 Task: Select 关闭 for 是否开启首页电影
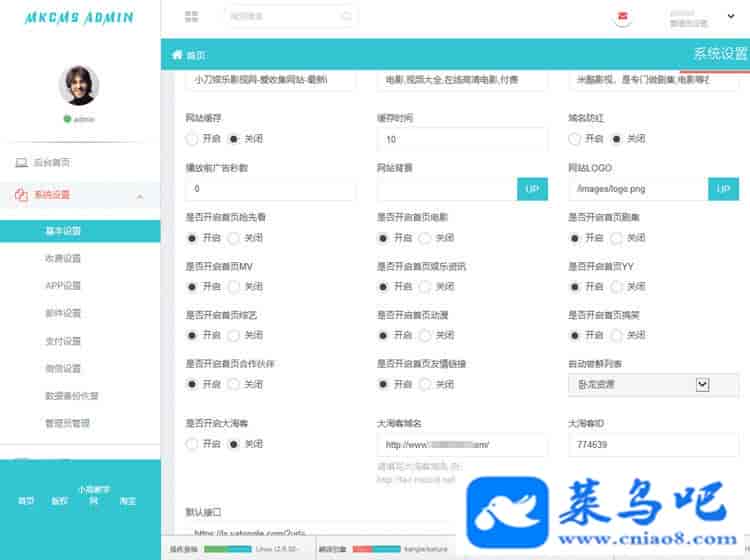425,238
